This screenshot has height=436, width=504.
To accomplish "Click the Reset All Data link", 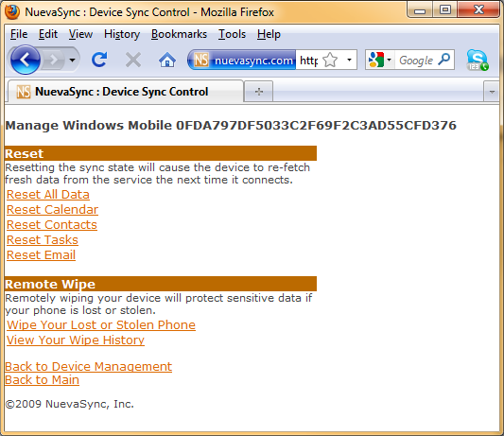I will [x=48, y=195].
